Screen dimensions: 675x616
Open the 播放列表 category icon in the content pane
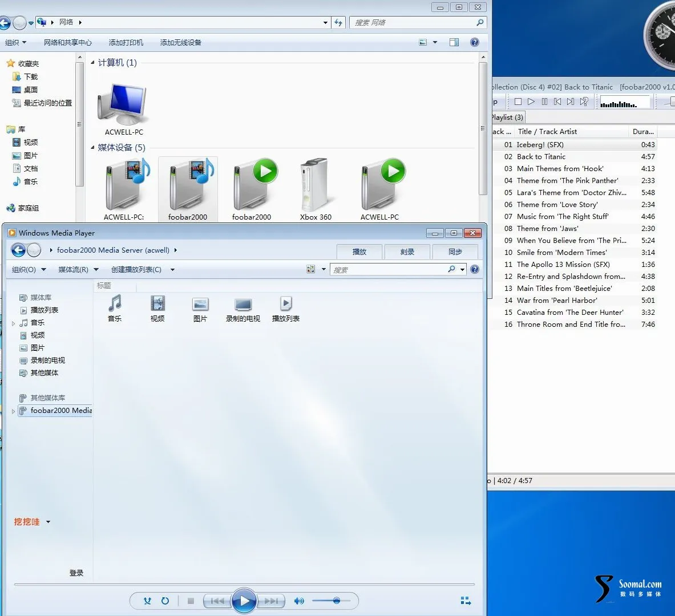click(x=286, y=308)
